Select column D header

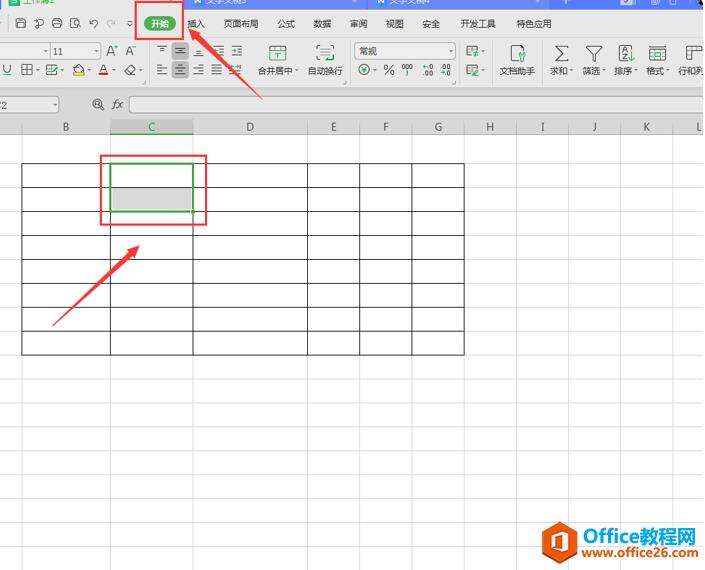tap(250, 127)
